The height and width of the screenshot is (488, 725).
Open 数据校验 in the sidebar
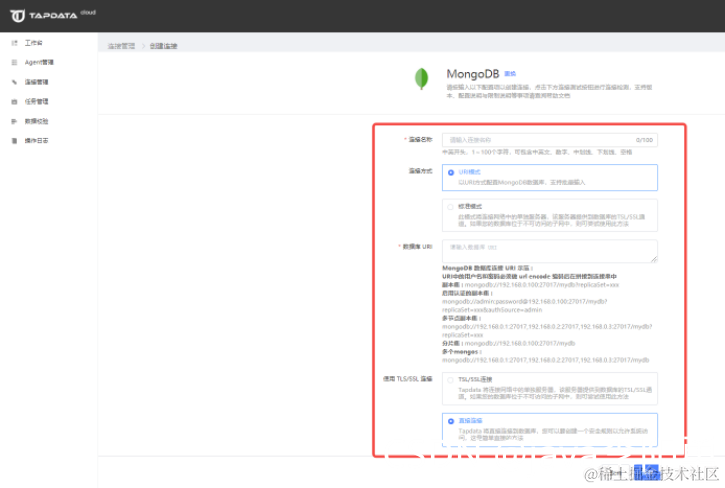[x=37, y=121]
